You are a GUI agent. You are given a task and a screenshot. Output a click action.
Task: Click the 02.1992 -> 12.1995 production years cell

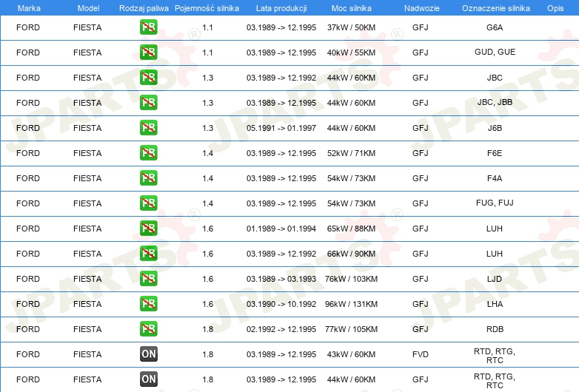tap(281, 329)
